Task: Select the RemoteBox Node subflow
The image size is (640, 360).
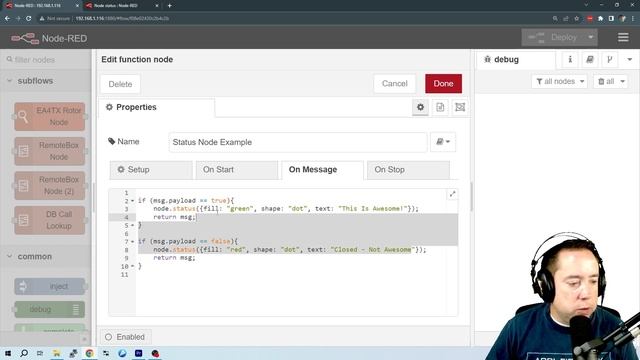Action: 50,151
